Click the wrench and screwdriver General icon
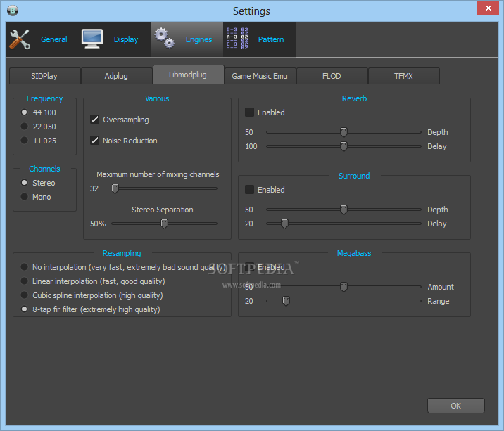The image size is (504, 431). 20,39
